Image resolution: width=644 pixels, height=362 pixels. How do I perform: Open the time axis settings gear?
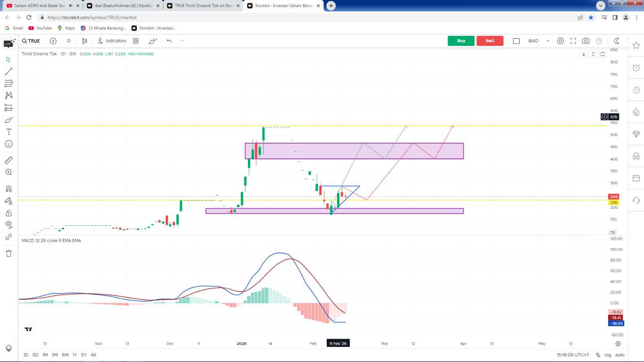(618, 343)
